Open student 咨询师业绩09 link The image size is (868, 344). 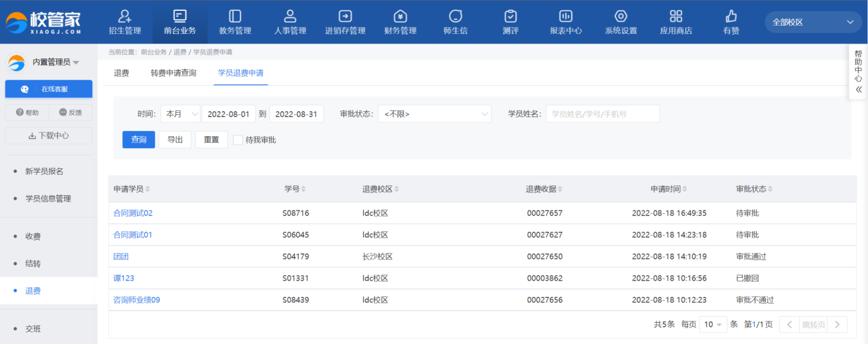click(x=137, y=300)
